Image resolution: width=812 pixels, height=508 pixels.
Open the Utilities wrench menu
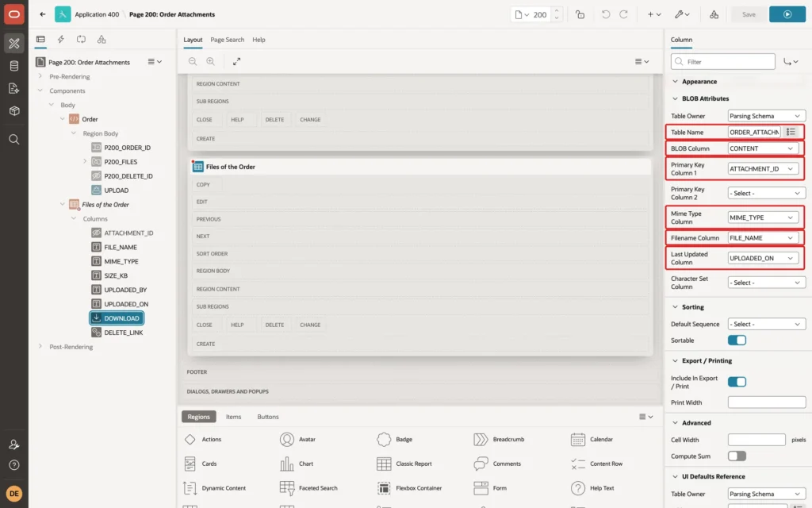point(681,14)
